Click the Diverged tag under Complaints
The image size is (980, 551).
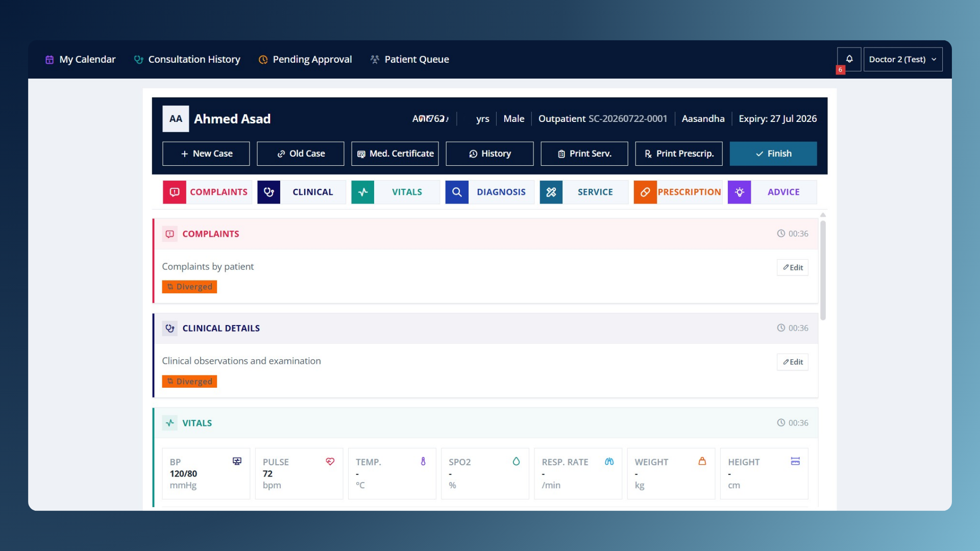coord(189,287)
